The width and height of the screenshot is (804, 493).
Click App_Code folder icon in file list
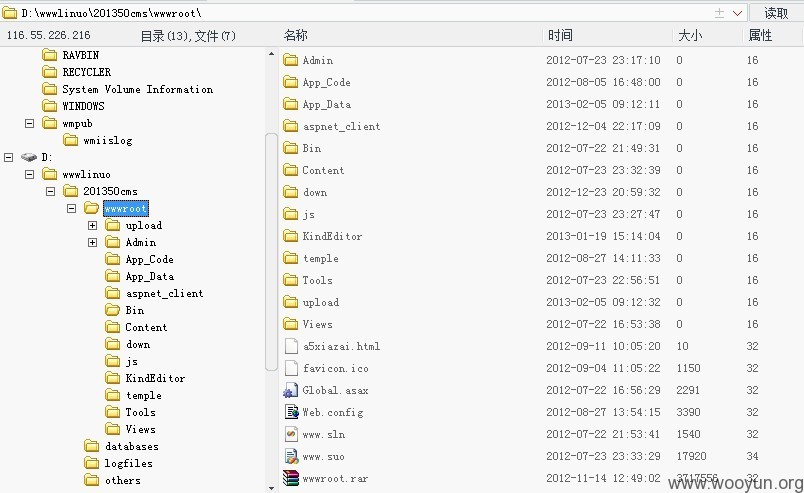[x=291, y=82]
